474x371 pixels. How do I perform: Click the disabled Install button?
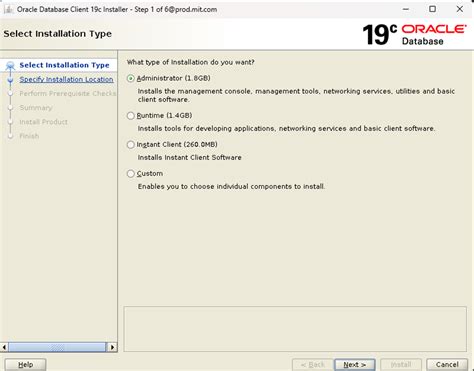tap(401, 365)
